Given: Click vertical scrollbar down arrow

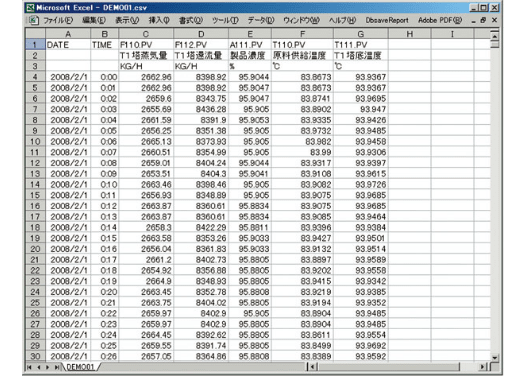Looking at the screenshot, I should 495,358.
